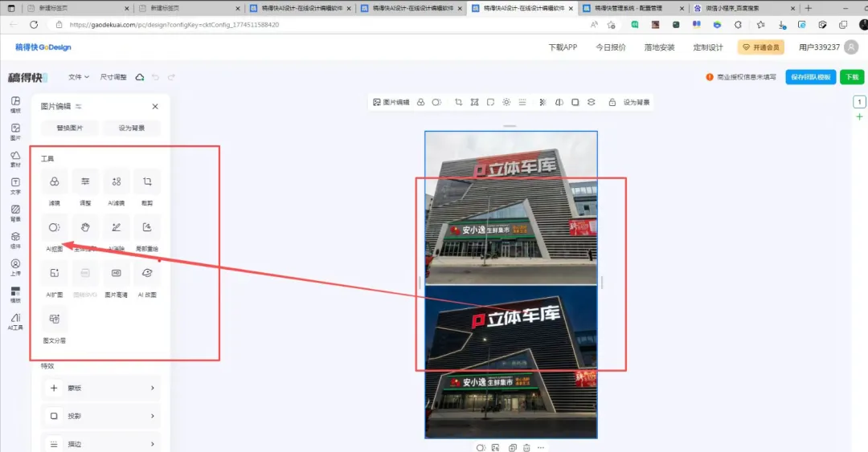Screen dimensions: 868x452
Task: Click the redo arrow icon
Action: coord(172,77)
